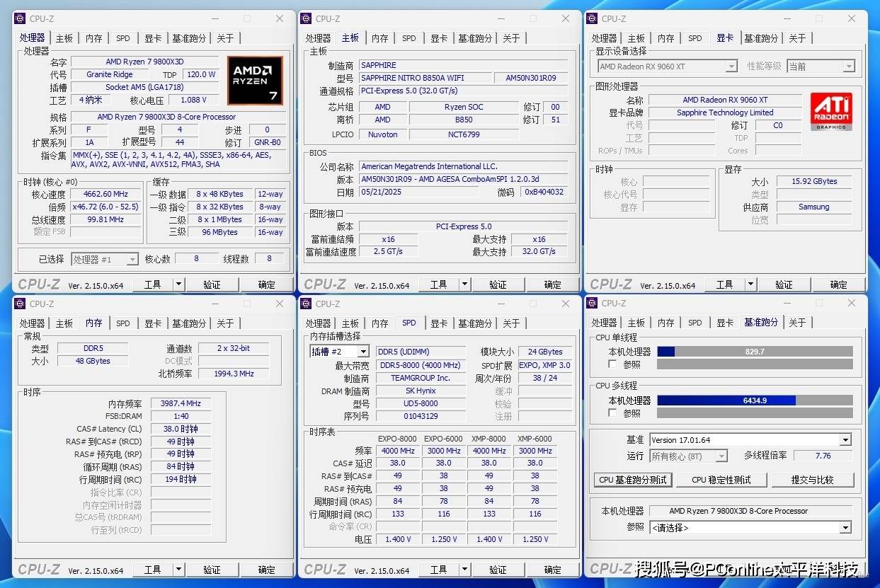The width and height of the screenshot is (880, 588).
Task: Open the <请选择> reference processor dropdown
Action: pyautogui.click(x=845, y=528)
